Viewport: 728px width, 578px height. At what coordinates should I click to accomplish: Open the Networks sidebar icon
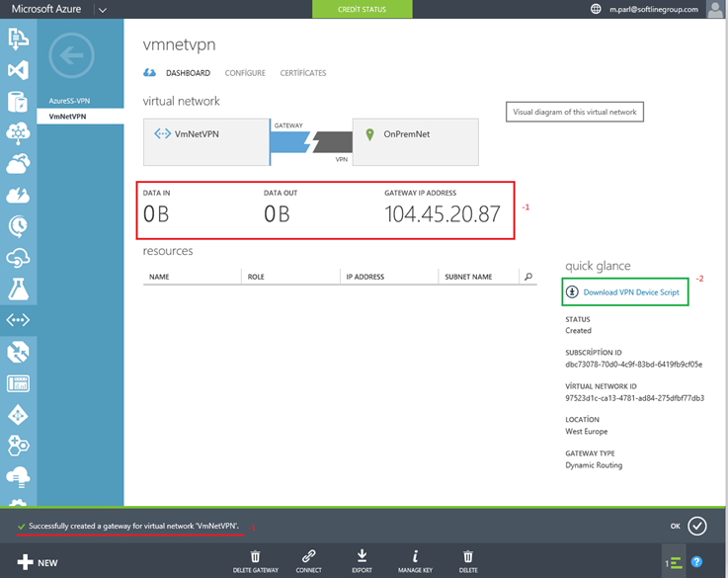click(x=18, y=320)
